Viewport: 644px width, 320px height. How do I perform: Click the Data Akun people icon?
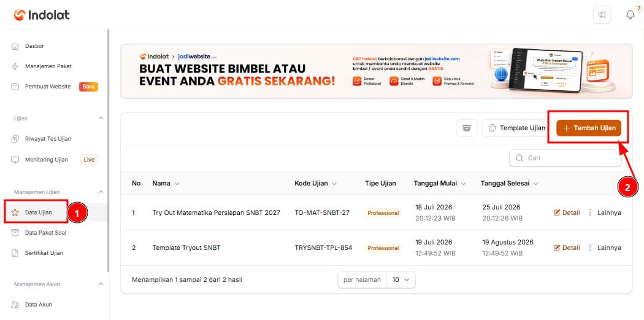point(15,305)
